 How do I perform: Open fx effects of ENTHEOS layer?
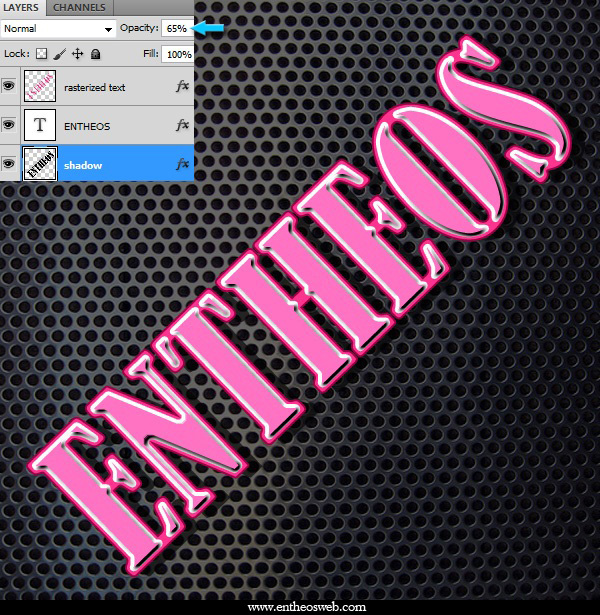(x=183, y=125)
